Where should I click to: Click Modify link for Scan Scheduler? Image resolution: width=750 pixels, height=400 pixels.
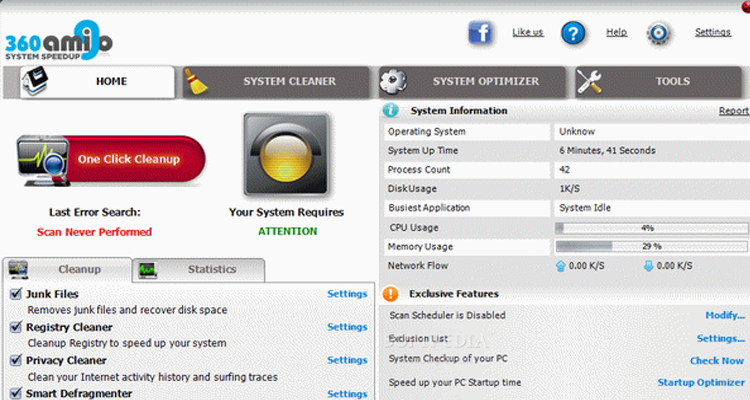point(725,315)
